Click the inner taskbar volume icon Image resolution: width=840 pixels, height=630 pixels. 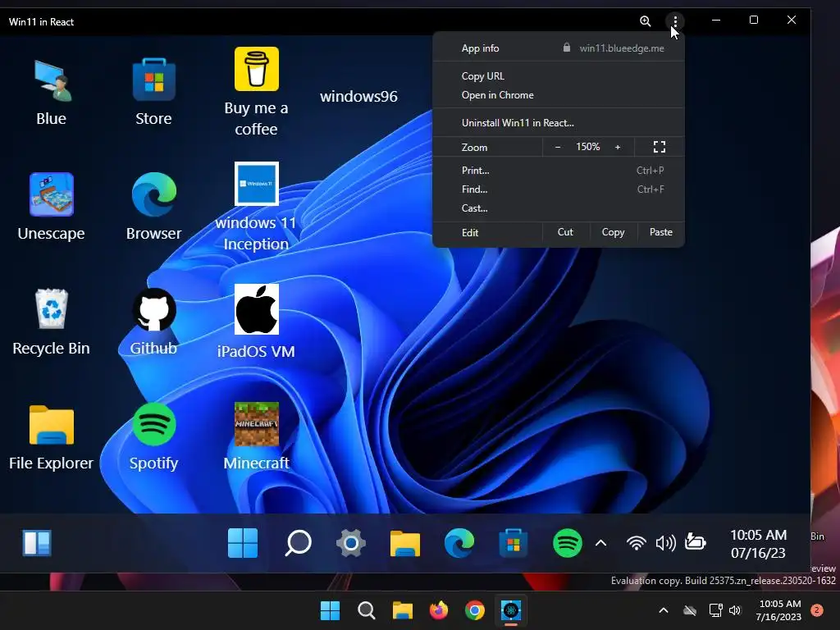click(x=665, y=543)
